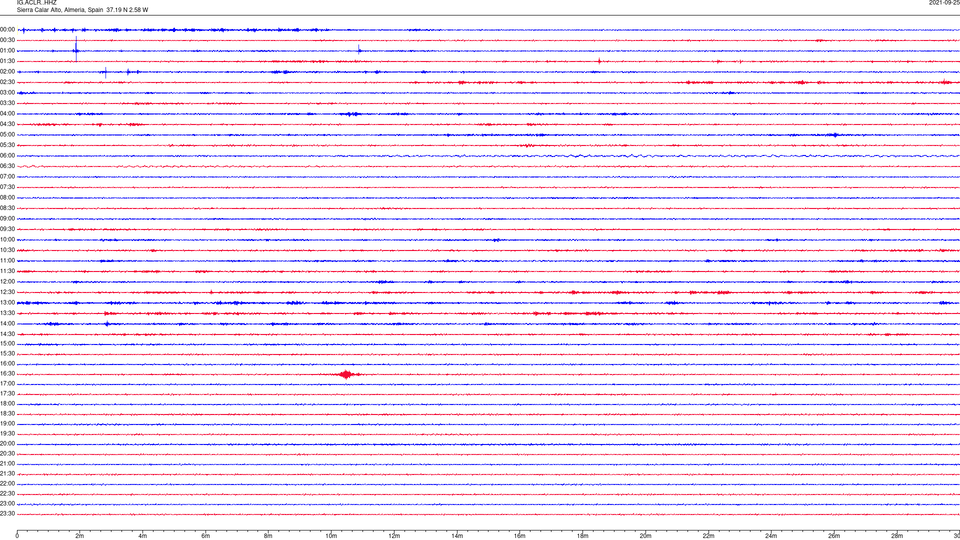Image resolution: width=960 pixels, height=540 pixels.
Task: Click the 12m tick label on the x-axis
Action: pos(394,536)
